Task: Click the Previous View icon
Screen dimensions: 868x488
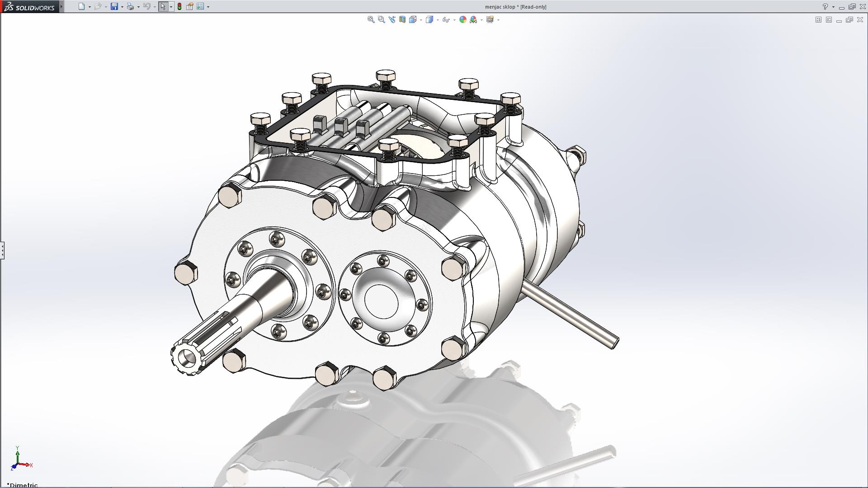Action: pos(392,19)
